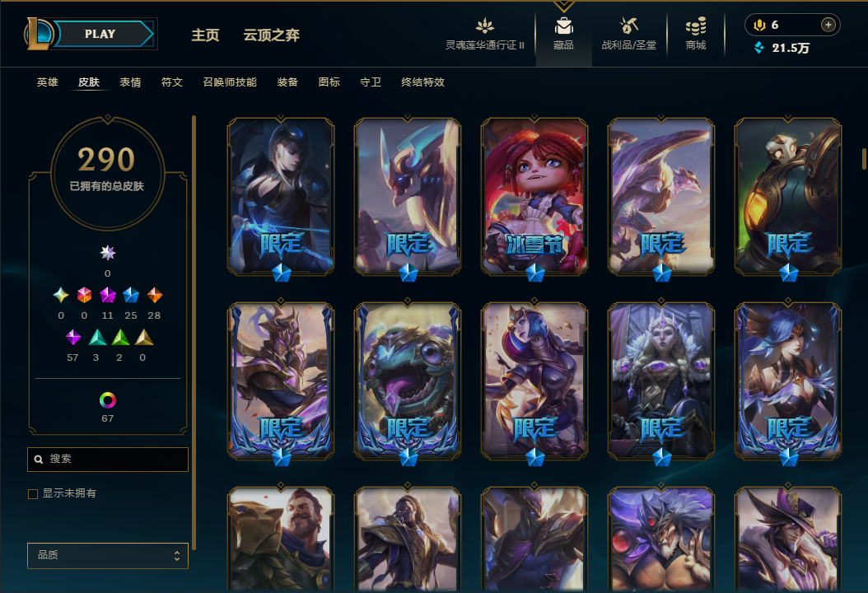Select the 冰雪节 Annie skin thumbnail
This screenshot has width=868, height=593.
point(534,197)
